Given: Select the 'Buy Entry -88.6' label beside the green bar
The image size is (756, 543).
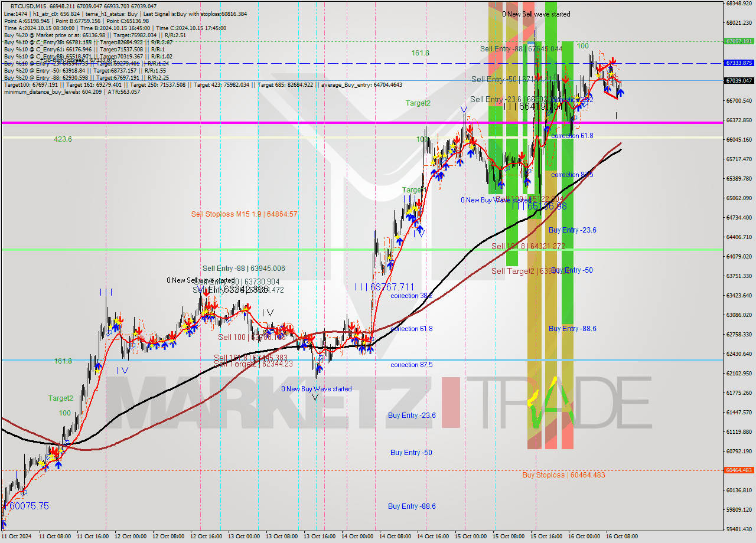Looking at the screenshot, I should coord(572,329).
